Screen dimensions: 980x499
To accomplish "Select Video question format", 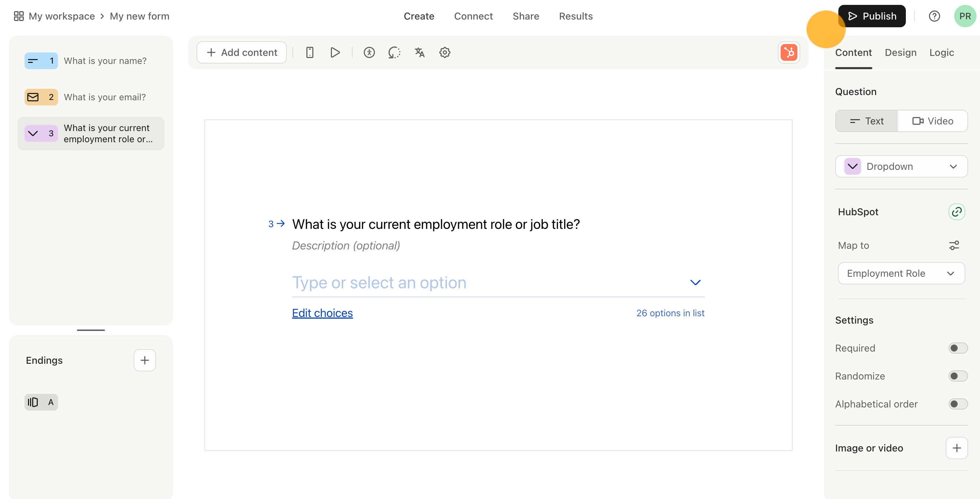I will tap(932, 121).
